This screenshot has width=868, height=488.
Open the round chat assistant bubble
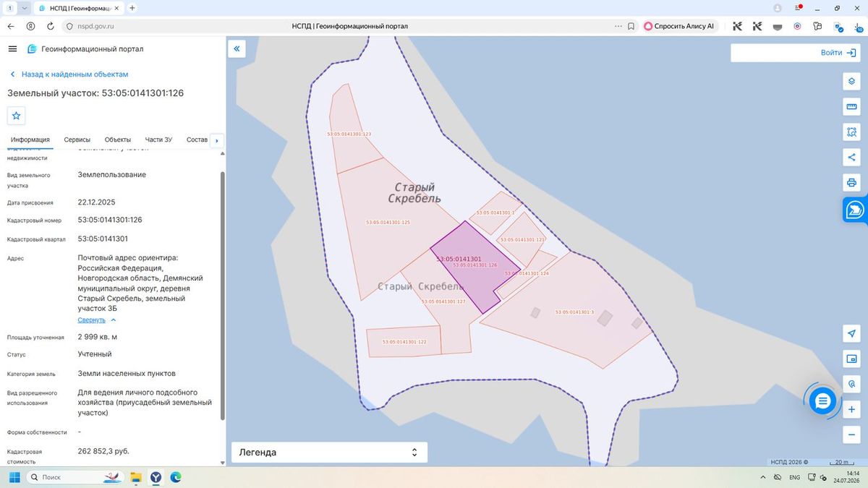(x=822, y=401)
